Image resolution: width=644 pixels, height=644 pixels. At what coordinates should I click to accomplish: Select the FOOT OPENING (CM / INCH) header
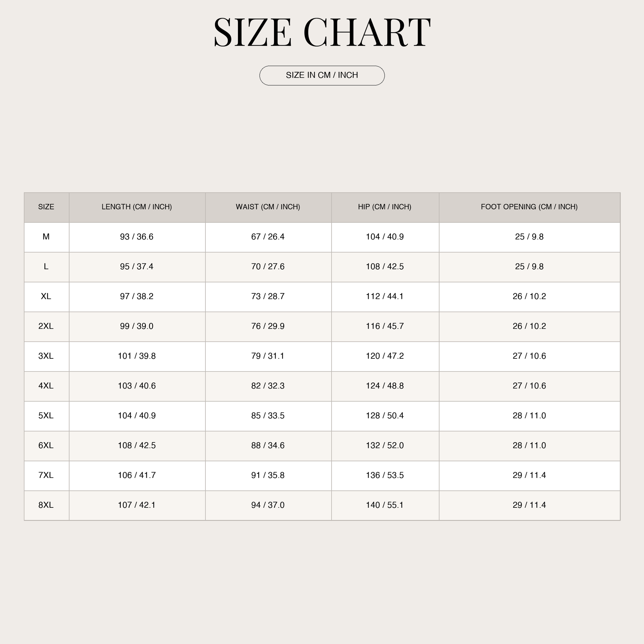529,207
